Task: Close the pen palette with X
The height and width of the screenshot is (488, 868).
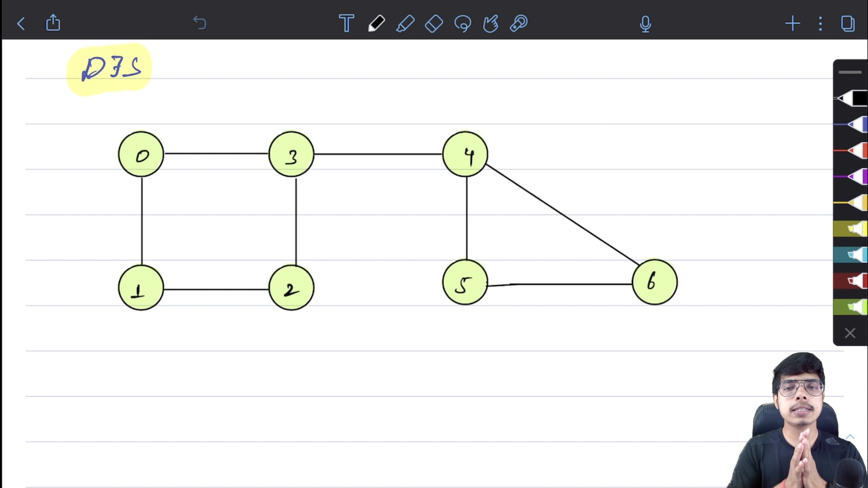Action: 850,333
